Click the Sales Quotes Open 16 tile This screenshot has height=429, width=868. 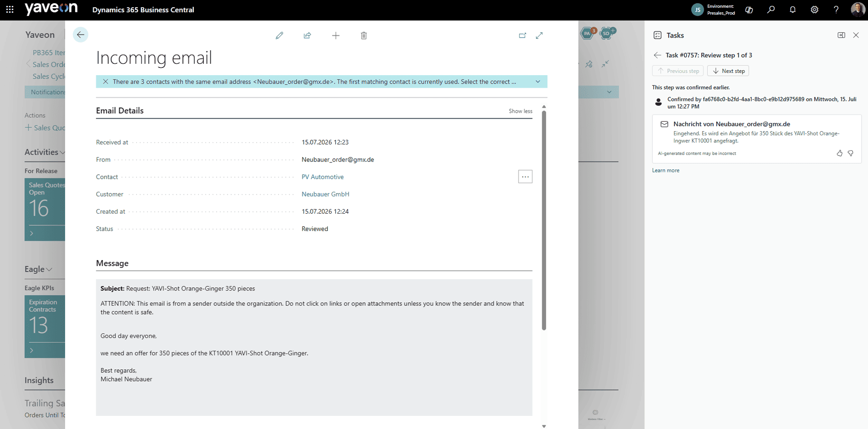pos(45,210)
